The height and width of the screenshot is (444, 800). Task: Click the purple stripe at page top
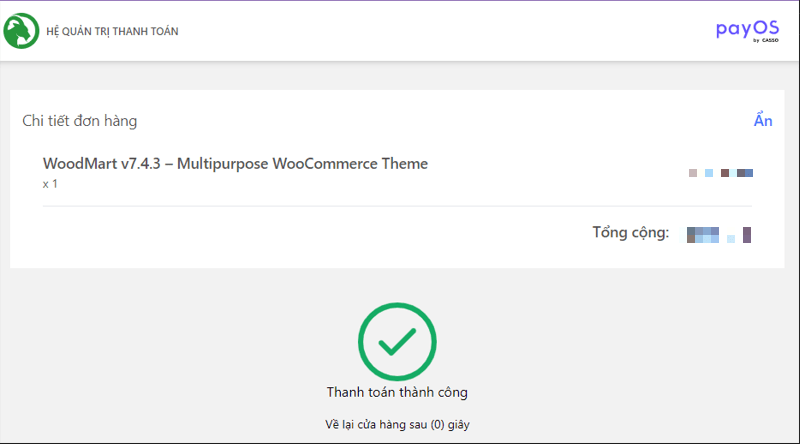click(x=400, y=1)
